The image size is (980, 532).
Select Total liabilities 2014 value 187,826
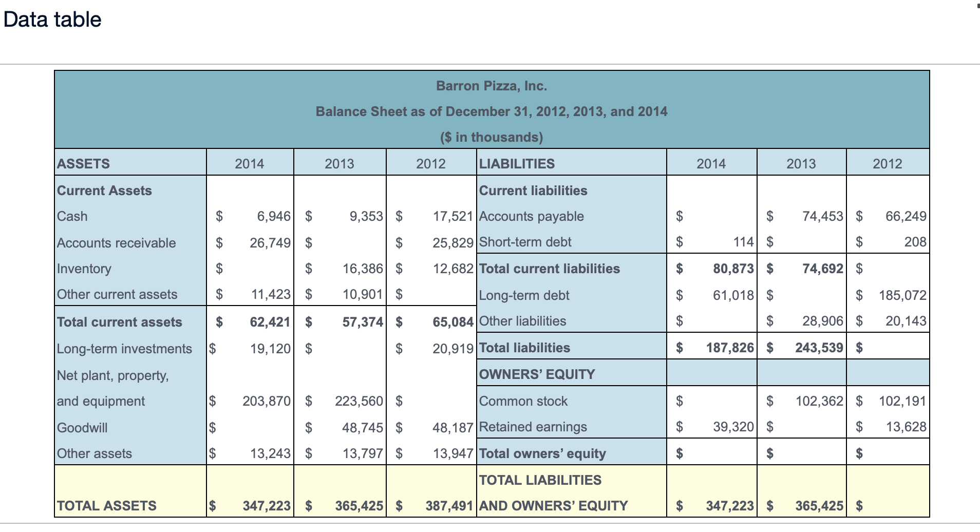point(730,348)
